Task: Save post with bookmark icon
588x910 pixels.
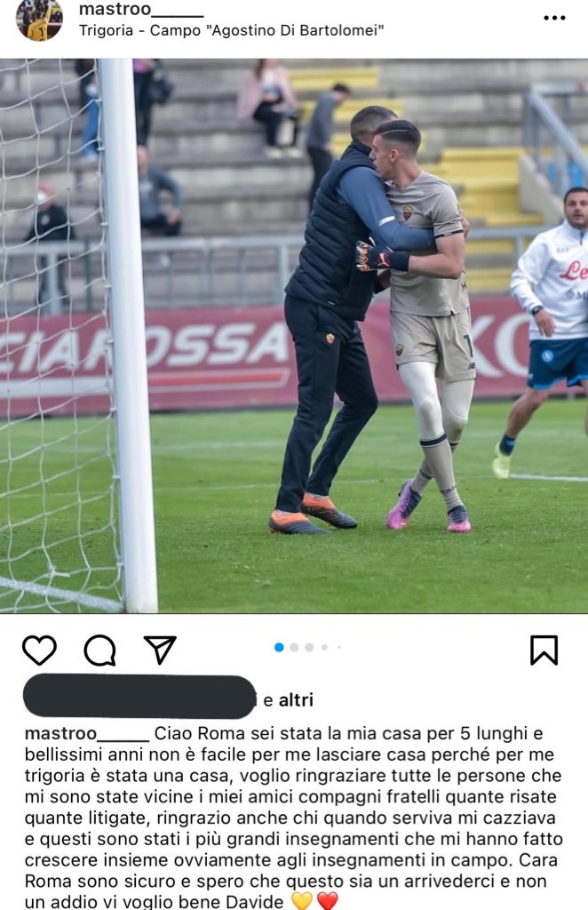Action: coord(544,650)
